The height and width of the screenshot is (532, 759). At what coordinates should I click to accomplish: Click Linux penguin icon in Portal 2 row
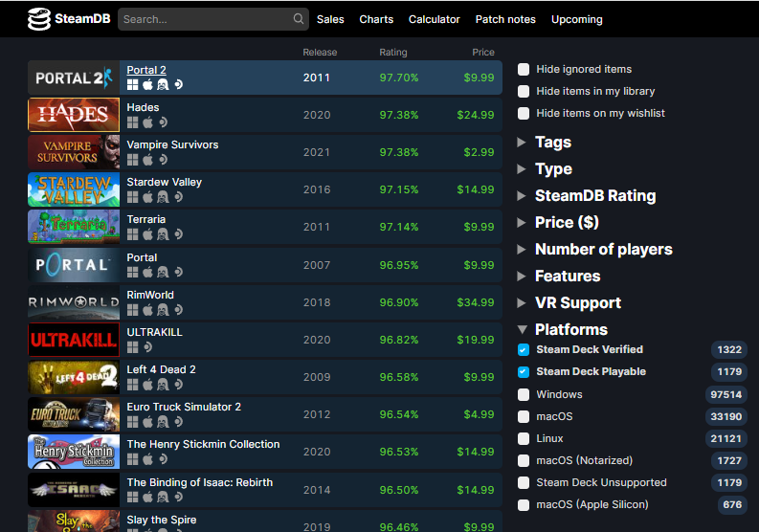pos(163,85)
